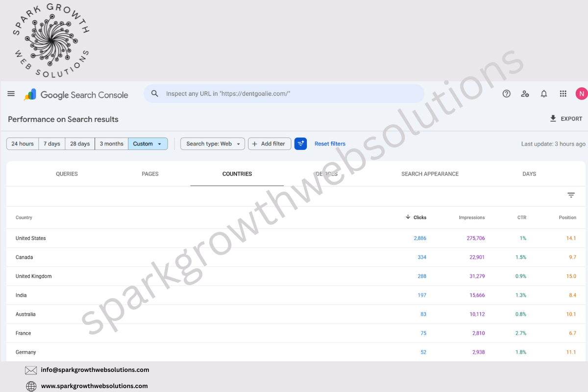Select the United States row
Image resolution: width=588 pixels, height=392 pixels.
[x=296, y=238]
